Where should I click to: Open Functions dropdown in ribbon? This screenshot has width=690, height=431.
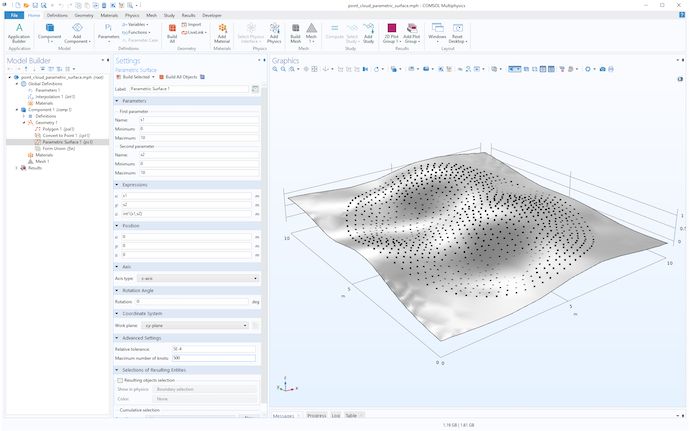(136, 33)
